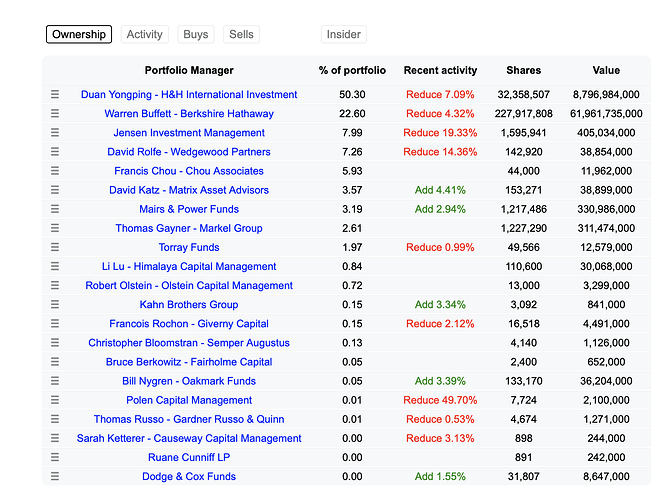Click the hamburger icon beside Duan Yongping row

(55, 94)
